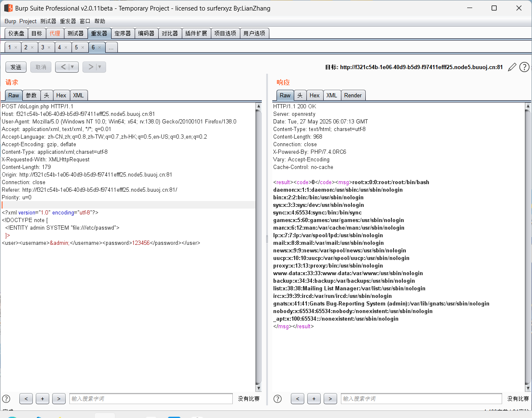This screenshot has width=532, height=418.
Task: Click the ENTITY admin SYSTEM line
Action: tap(62, 228)
